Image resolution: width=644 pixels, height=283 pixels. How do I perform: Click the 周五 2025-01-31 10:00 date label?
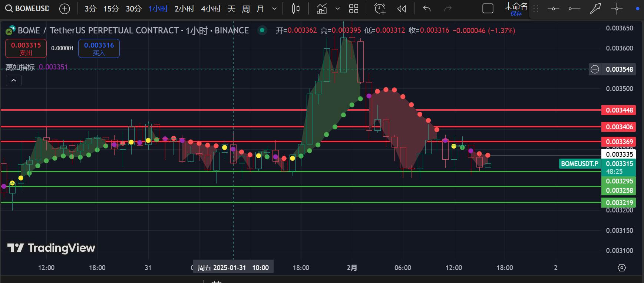233,267
